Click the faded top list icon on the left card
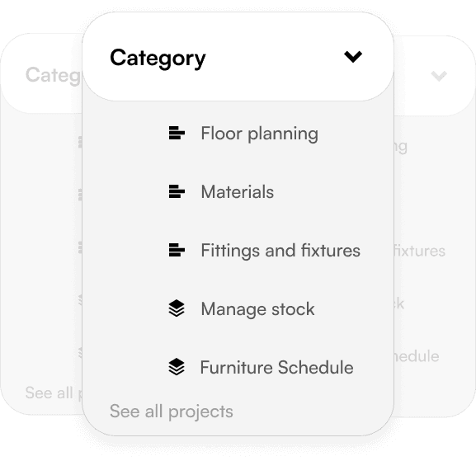The image size is (476, 461). tap(80, 142)
